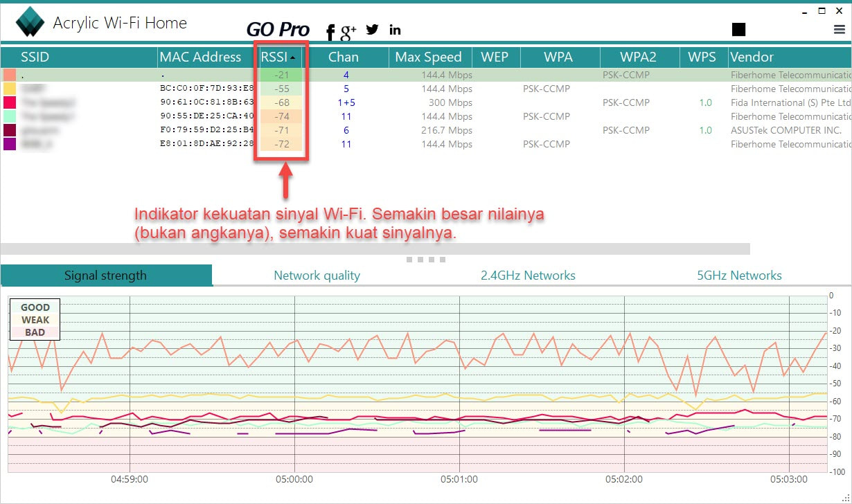Image resolution: width=852 pixels, height=504 pixels.
Task: Sort by the WEP column header
Action: point(495,57)
